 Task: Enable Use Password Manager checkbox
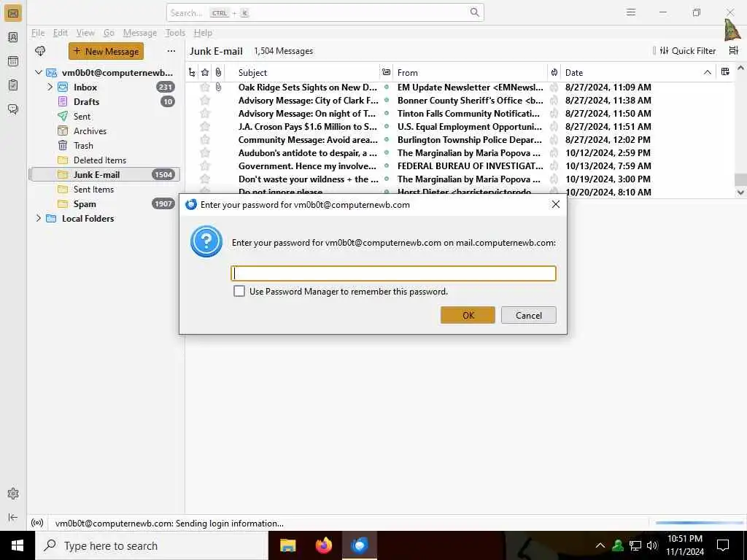[x=239, y=291]
